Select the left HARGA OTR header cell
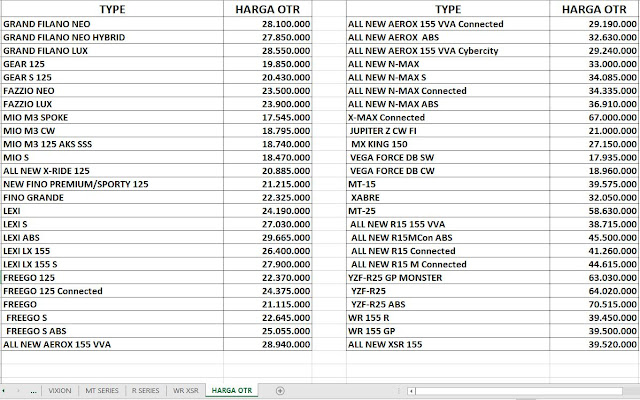Screen dimensions: 640x400 (268, 9)
